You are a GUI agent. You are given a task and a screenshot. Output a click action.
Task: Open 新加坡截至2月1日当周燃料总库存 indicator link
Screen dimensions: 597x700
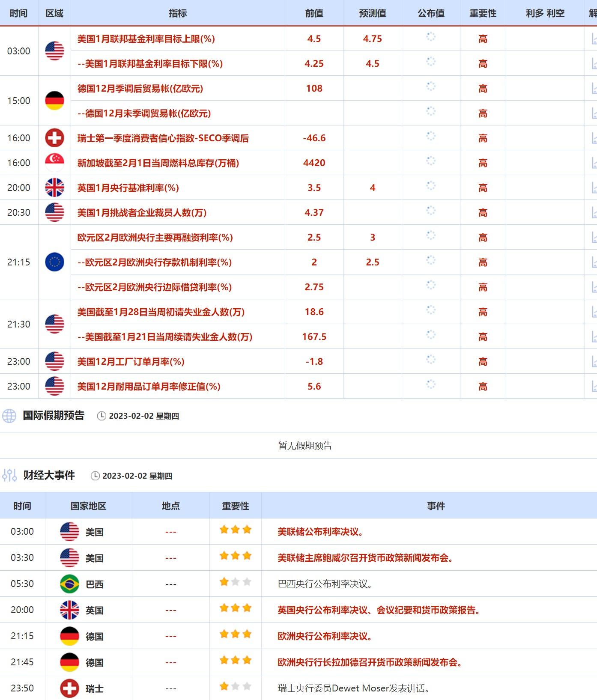click(158, 163)
